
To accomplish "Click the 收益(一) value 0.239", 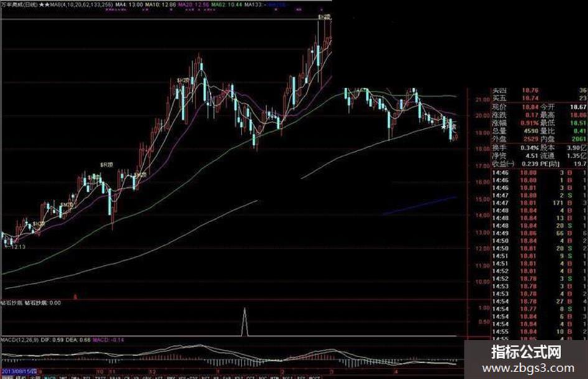I will click(530, 164).
